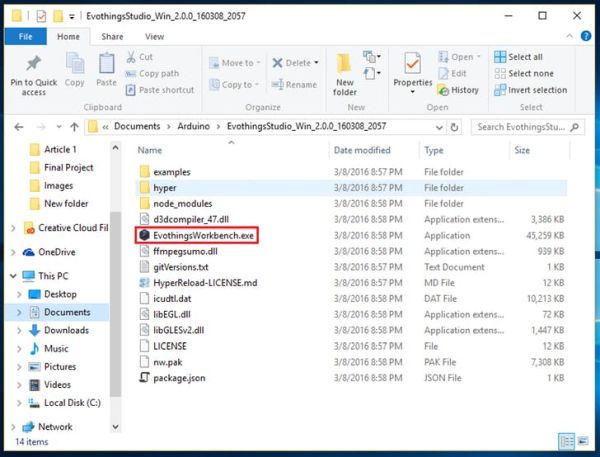This screenshot has height=457, width=600.
Task: Click Select none
Action: pyautogui.click(x=523, y=73)
